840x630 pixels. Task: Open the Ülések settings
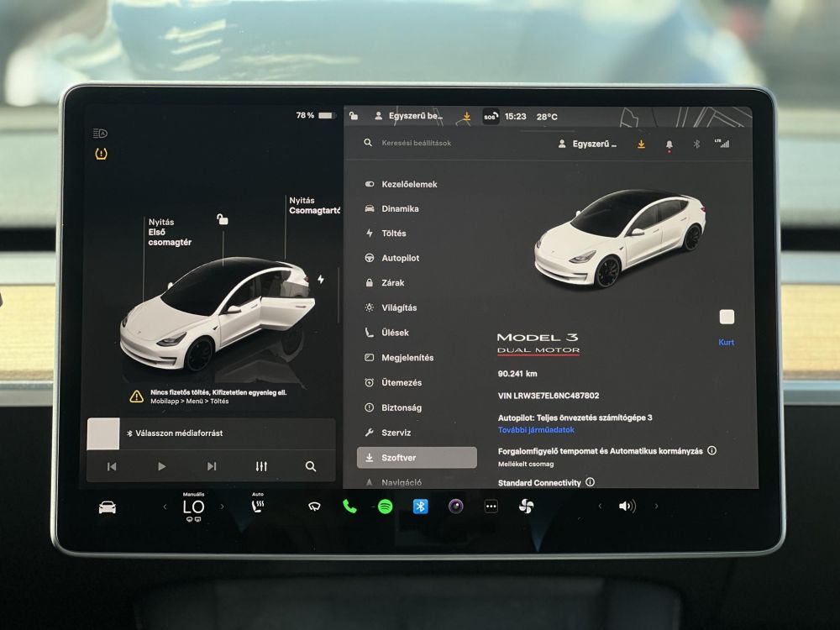pos(386,333)
